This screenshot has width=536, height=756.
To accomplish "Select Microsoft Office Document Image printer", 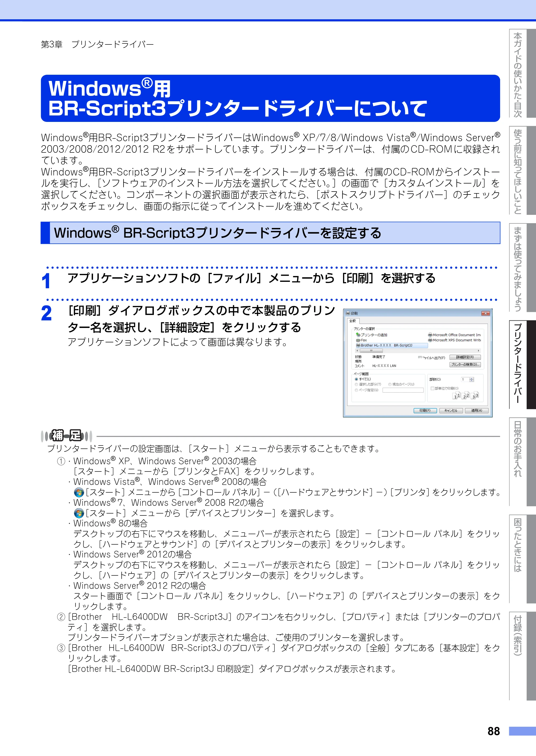I will [454, 335].
